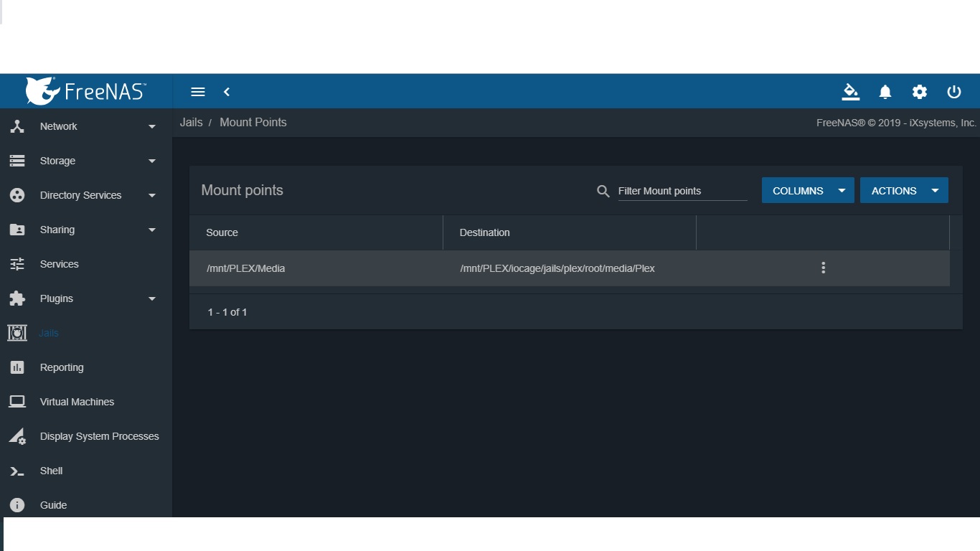
Task: Go to Services in sidebar
Action: (x=59, y=264)
